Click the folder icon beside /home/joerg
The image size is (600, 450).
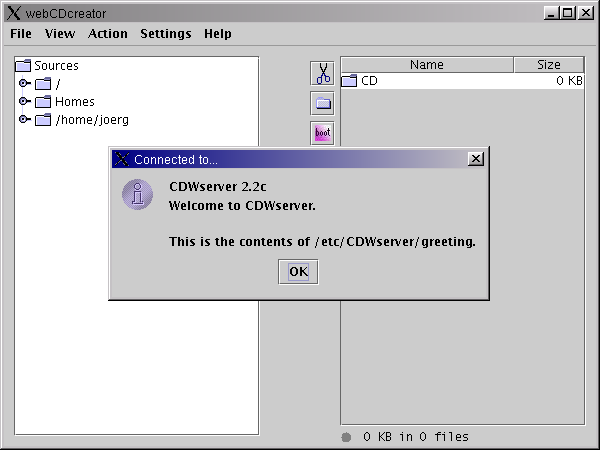point(43,120)
